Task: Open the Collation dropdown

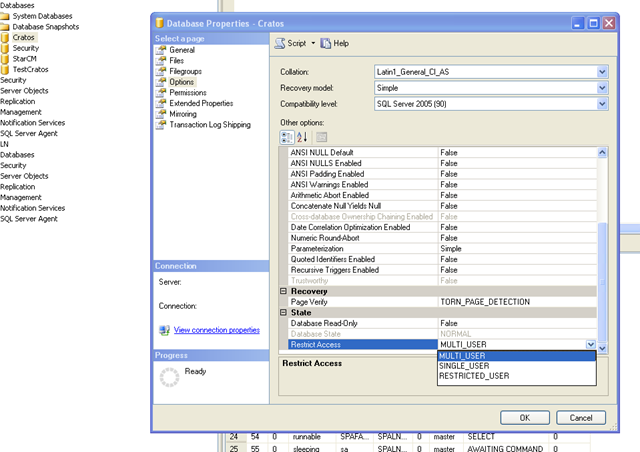Action: click(x=602, y=72)
